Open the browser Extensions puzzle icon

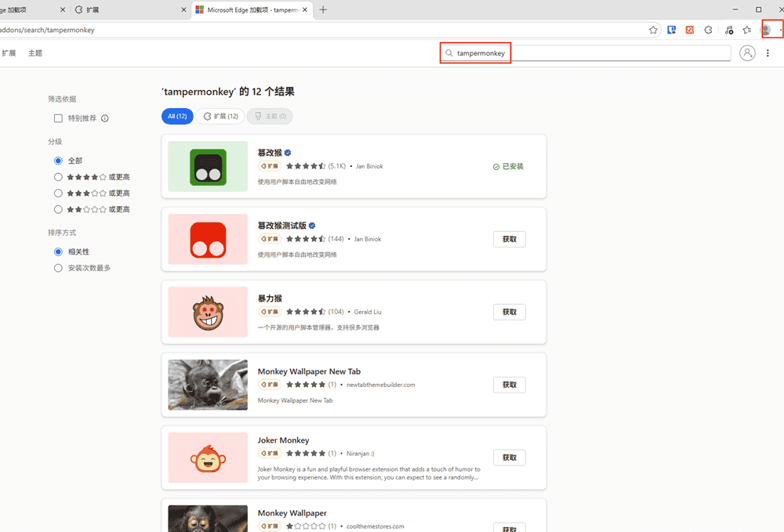709,30
